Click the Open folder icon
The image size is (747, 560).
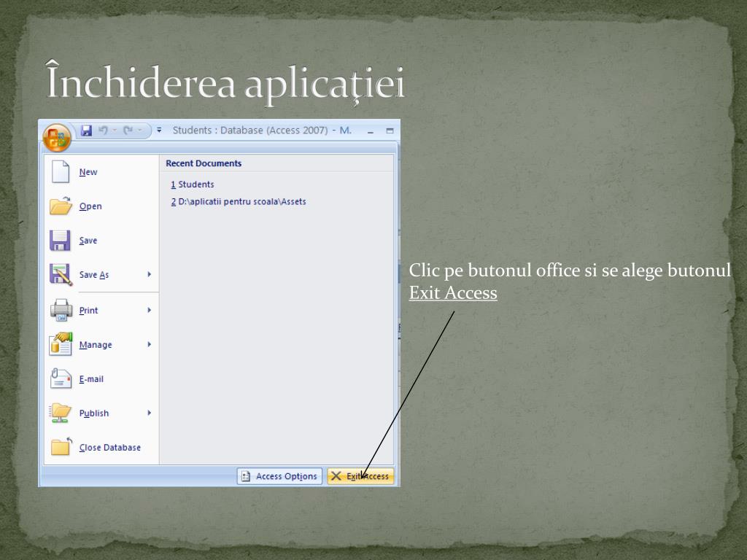[x=61, y=206]
